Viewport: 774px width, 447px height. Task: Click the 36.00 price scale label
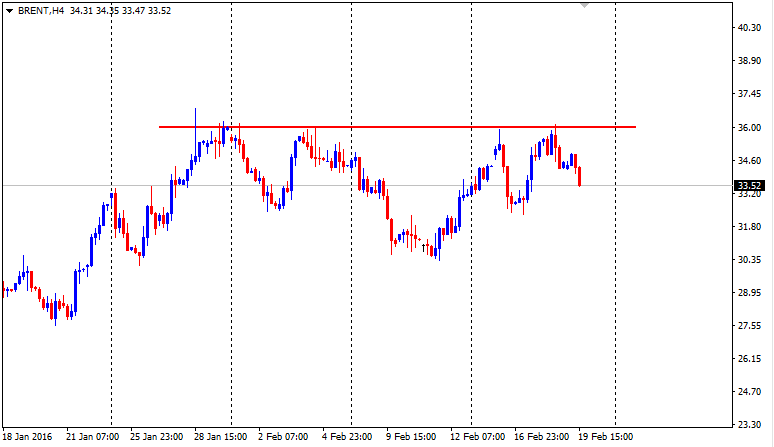coord(749,127)
